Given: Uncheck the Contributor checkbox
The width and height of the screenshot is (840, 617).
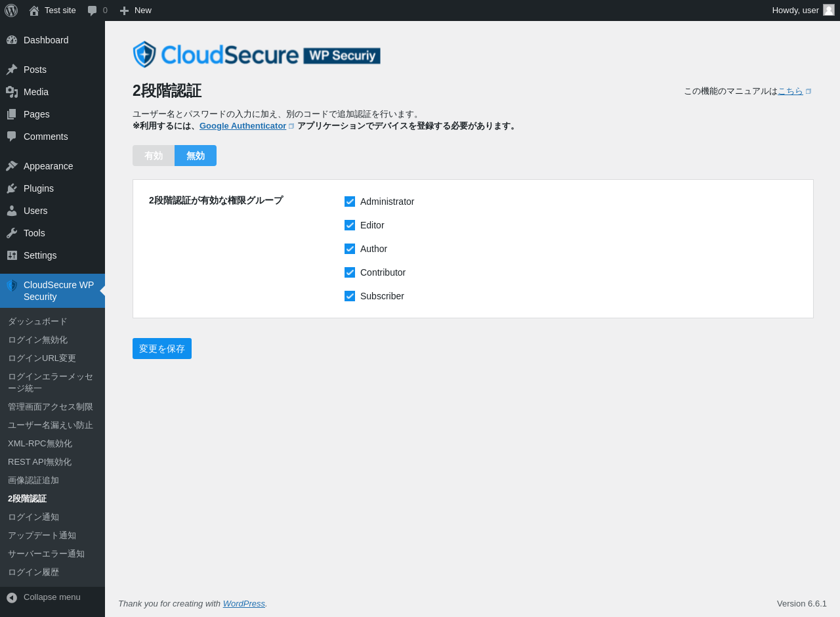Looking at the screenshot, I should tap(350, 272).
